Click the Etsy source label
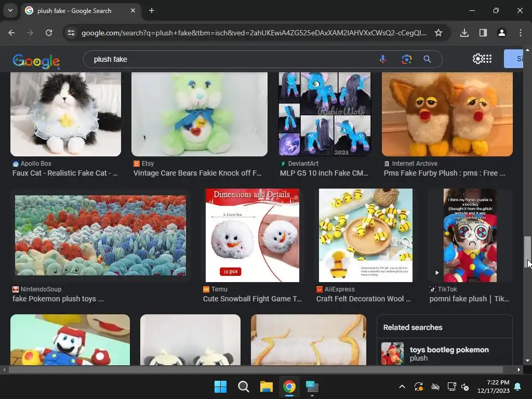 click(148, 164)
